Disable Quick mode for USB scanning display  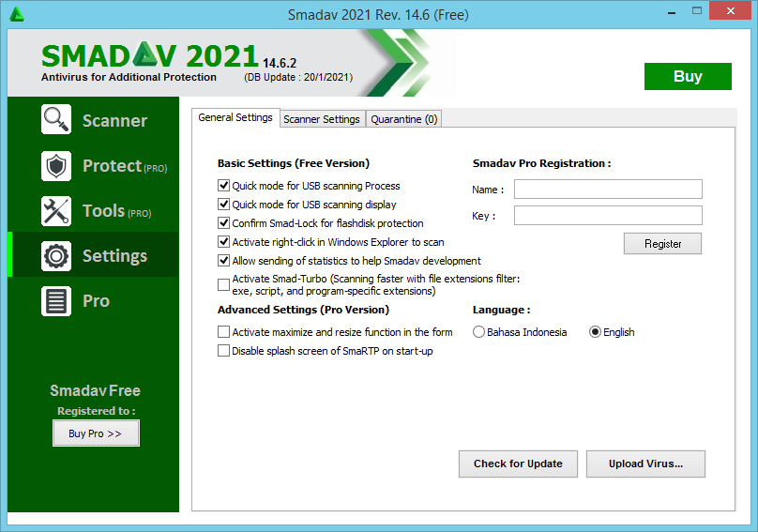(x=223, y=205)
